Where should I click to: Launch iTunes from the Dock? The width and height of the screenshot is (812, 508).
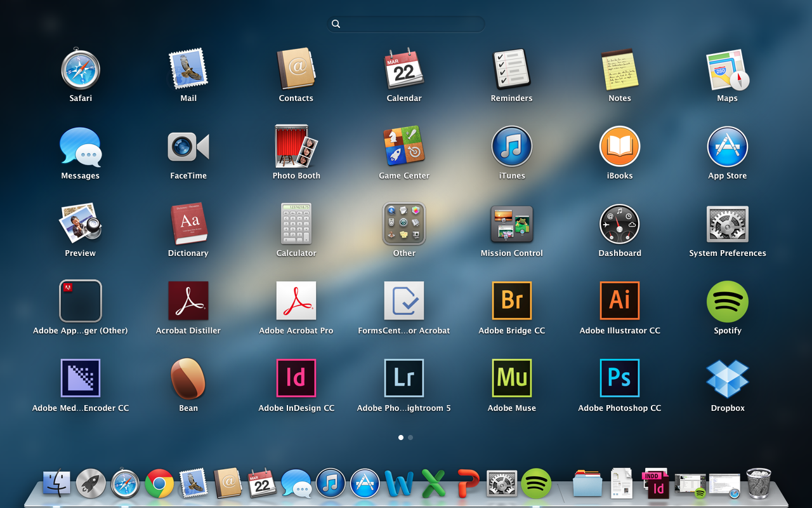coord(331,484)
